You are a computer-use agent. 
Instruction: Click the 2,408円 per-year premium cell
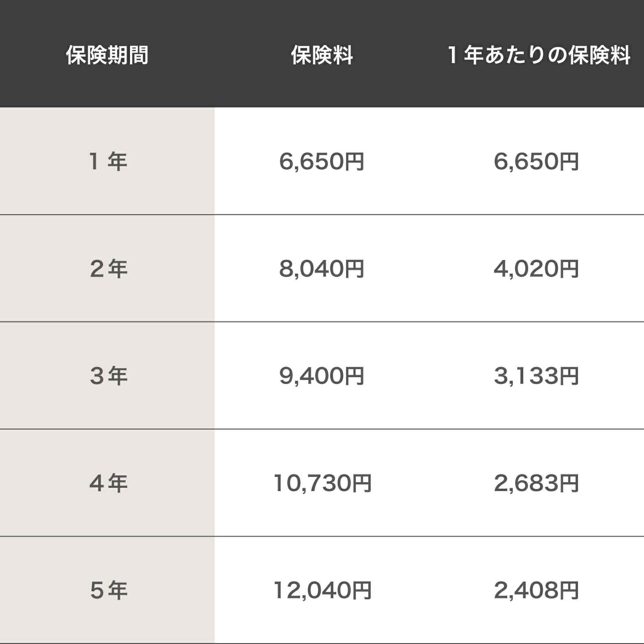click(x=536, y=590)
